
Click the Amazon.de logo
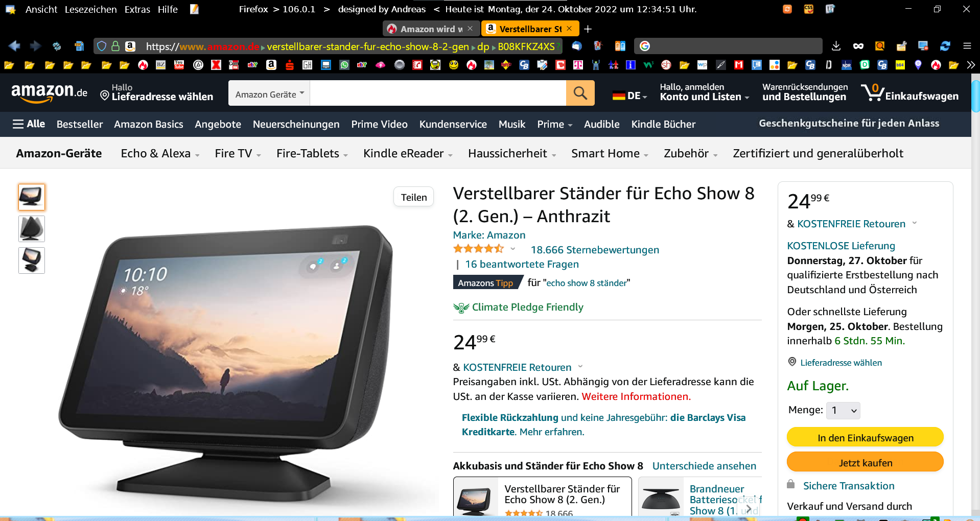click(49, 92)
